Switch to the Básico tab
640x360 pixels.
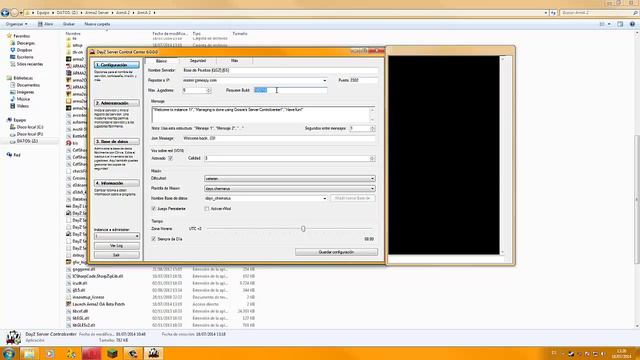[x=162, y=61]
